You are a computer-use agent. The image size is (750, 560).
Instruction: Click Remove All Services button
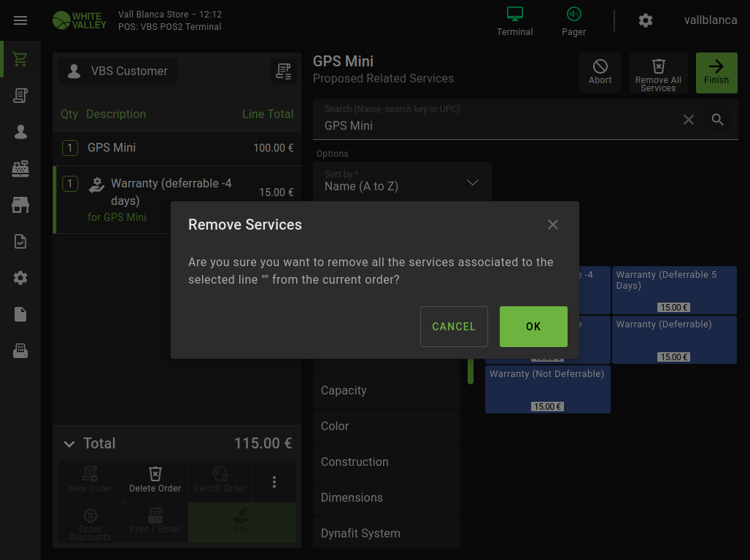(x=658, y=73)
